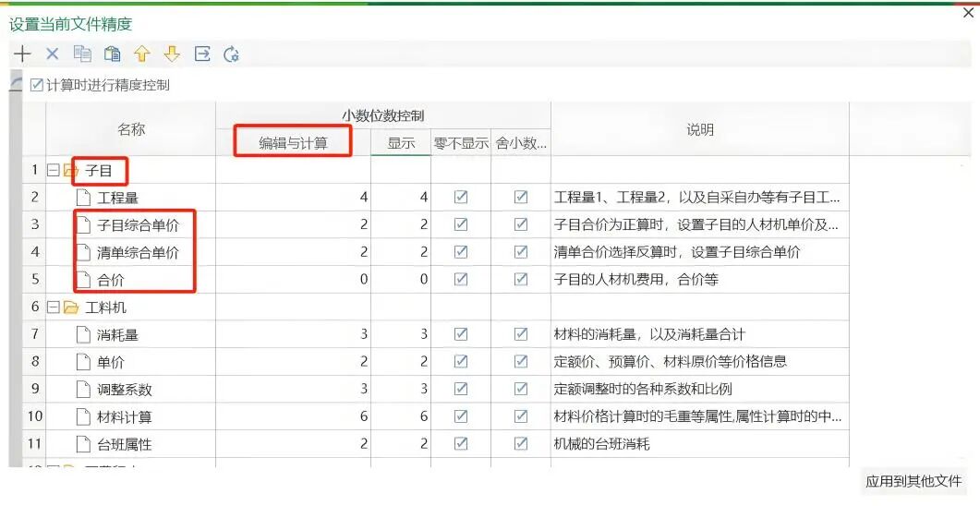Toggle 舍小数 checkbox for 工程量
Image resolution: width=980 pixels, height=506 pixels.
521,198
